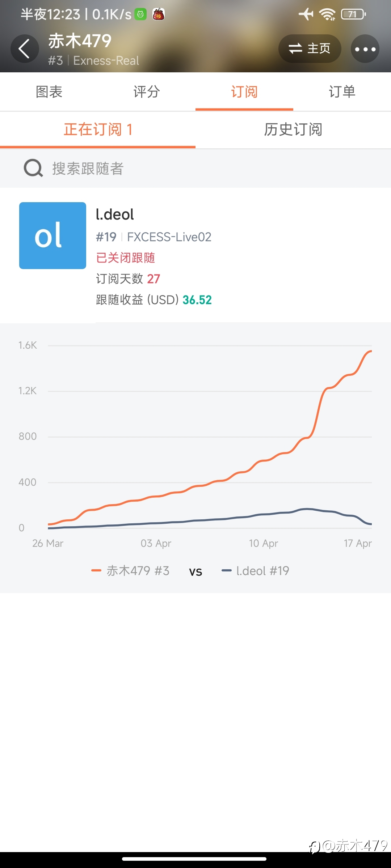
Task: Tap the airplane mode status icon
Action: coord(306,14)
